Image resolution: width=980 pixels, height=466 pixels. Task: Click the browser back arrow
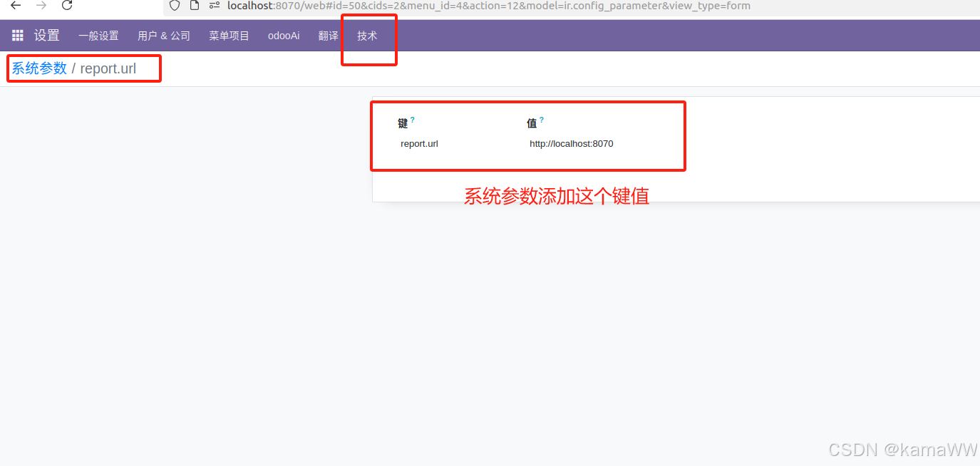tap(16, 6)
